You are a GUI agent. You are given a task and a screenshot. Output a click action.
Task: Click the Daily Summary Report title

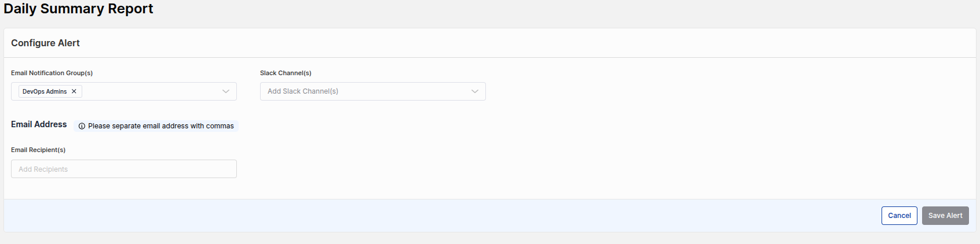[x=78, y=9]
